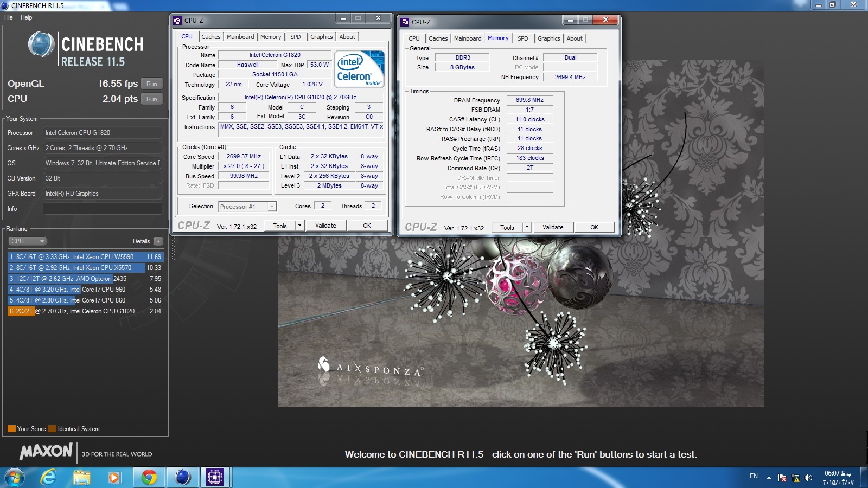Image resolution: width=868 pixels, height=488 pixels.
Task: Expand Tools dropdown arrow in Memory CPU-Z
Action: pyautogui.click(x=527, y=227)
